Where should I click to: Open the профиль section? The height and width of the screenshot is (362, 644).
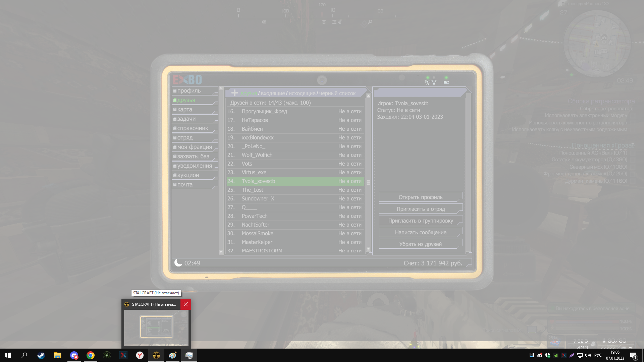coord(195,91)
